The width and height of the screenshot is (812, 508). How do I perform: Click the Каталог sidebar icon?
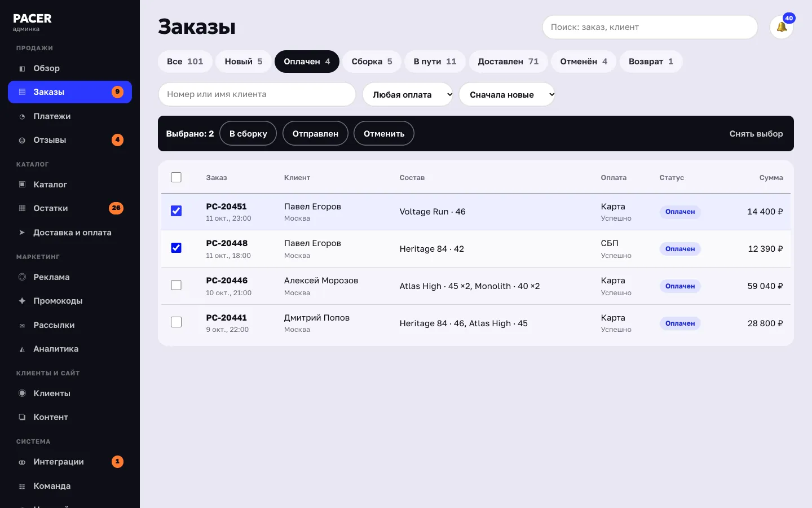(22, 185)
